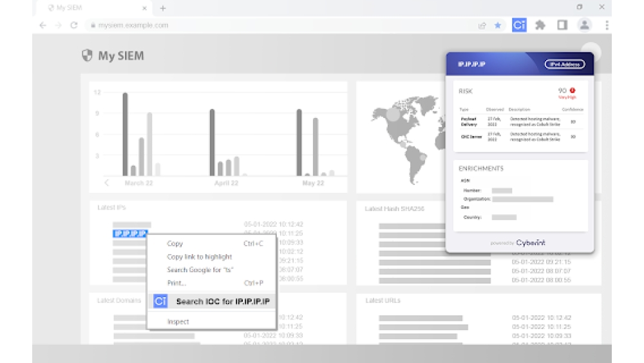Open the browser profile avatar
The width and height of the screenshot is (644, 363).
pyautogui.click(x=584, y=25)
